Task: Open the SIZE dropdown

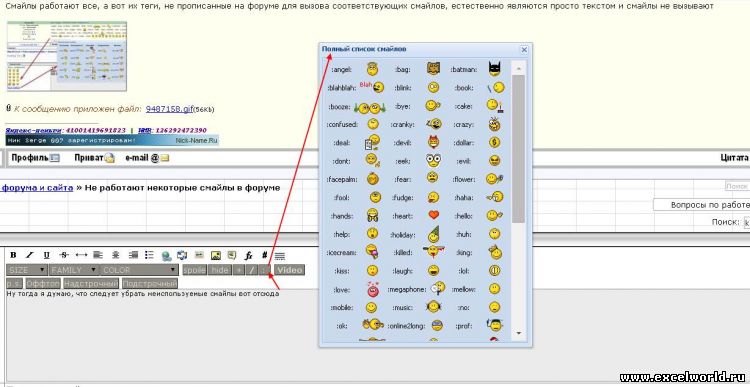Action: coord(27,270)
